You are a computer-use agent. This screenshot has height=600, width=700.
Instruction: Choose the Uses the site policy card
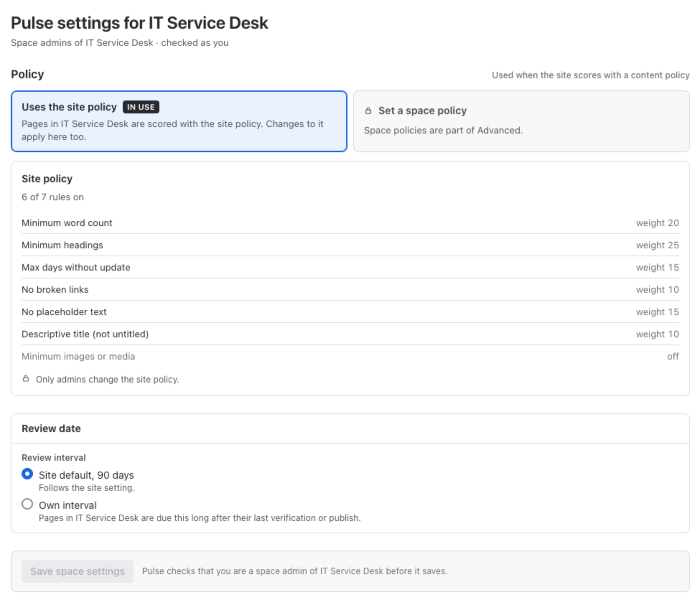179,121
